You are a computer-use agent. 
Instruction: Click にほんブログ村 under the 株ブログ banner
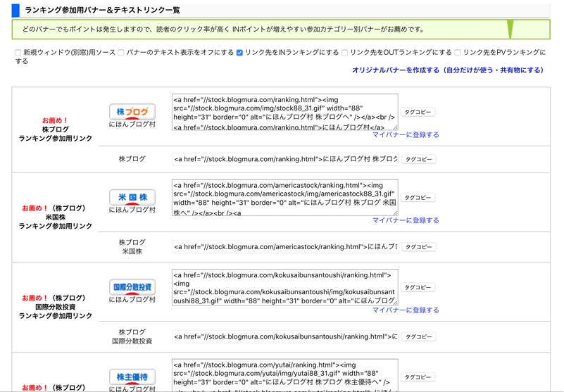132,125
